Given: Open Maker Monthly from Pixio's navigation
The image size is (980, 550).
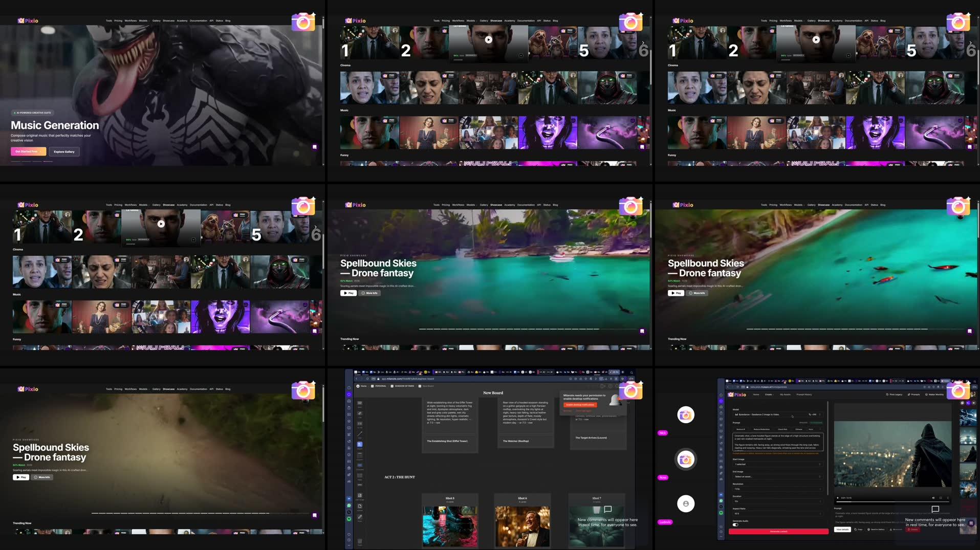Looking at the screenshot, I should click(x=935, y=394).
